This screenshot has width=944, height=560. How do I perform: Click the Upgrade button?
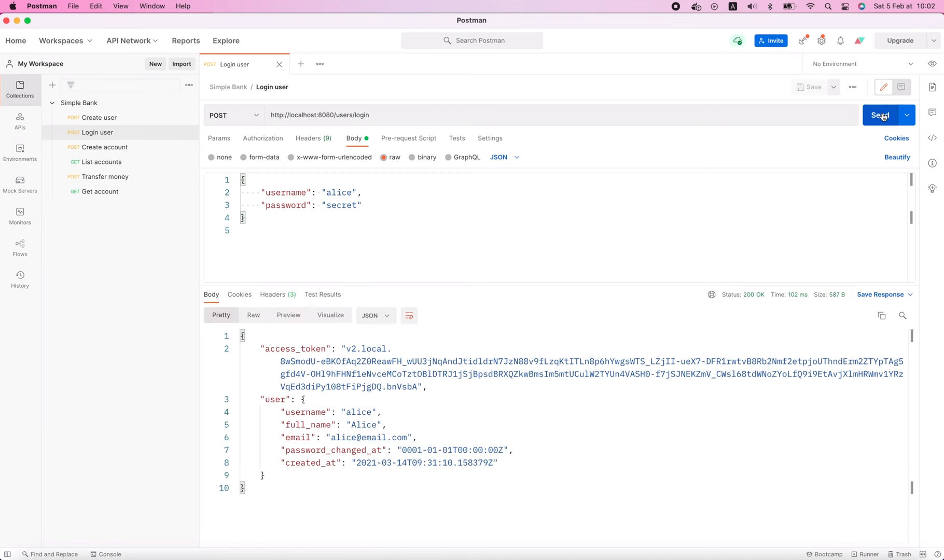900,40
